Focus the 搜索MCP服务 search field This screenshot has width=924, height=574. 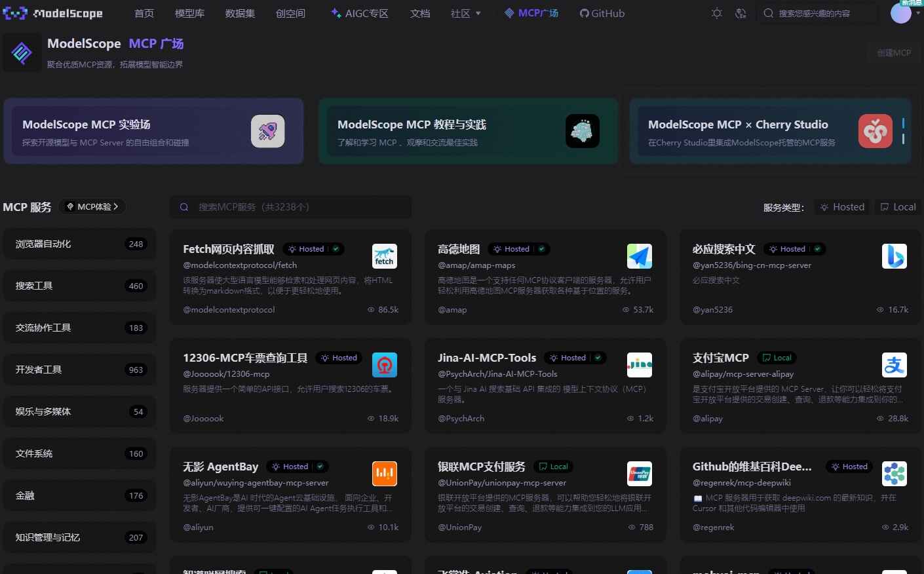tap(291, 207)
